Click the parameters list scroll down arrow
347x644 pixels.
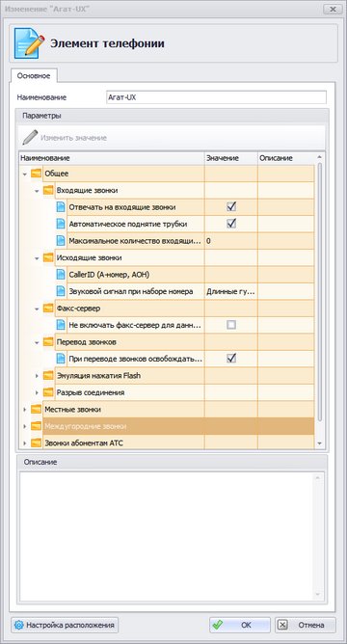(319, 443)
